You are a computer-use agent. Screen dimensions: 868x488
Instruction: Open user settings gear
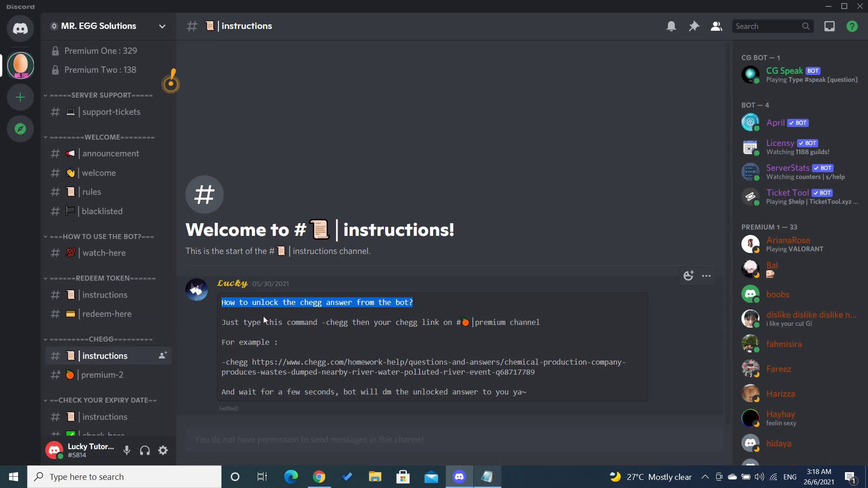(162, 450)
